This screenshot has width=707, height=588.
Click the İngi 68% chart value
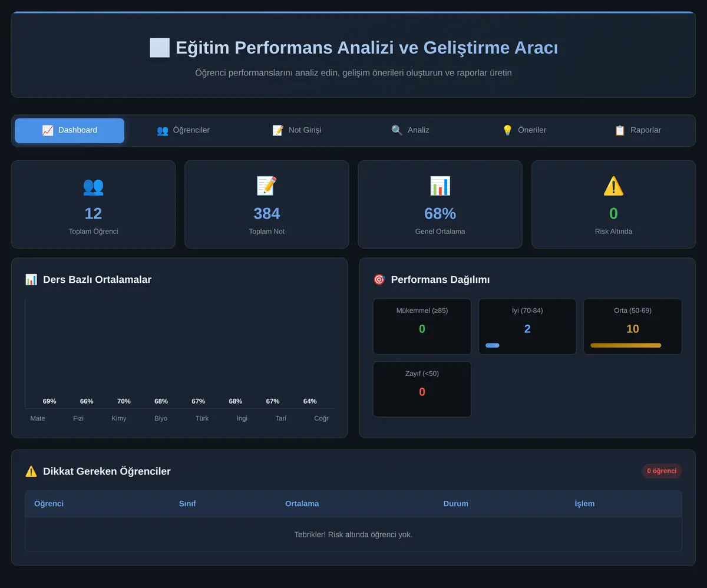(x=236, y=401)
